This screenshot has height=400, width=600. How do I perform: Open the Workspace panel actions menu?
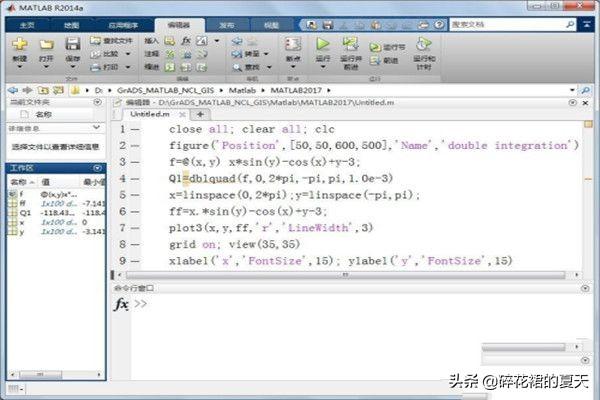(97, 168)
